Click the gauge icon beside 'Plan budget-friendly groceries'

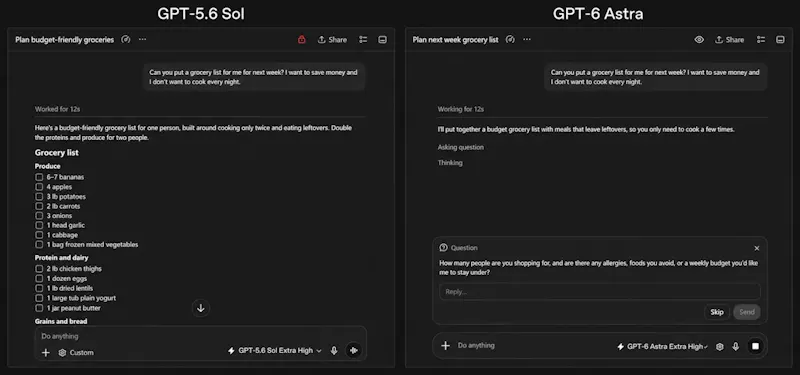click(x=126, y=39)
